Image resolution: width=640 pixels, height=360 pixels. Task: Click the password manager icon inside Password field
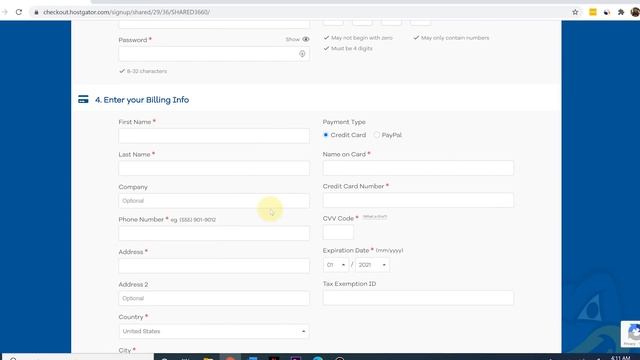[302, 54]
